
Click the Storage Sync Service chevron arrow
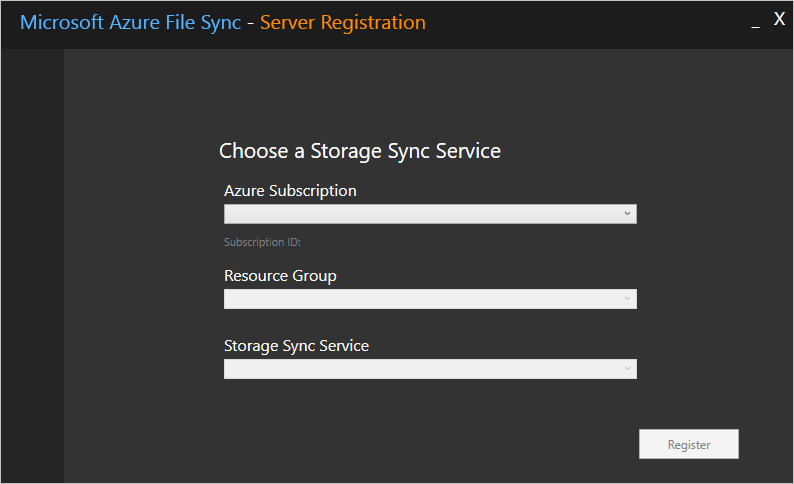[x=627, y=369]
